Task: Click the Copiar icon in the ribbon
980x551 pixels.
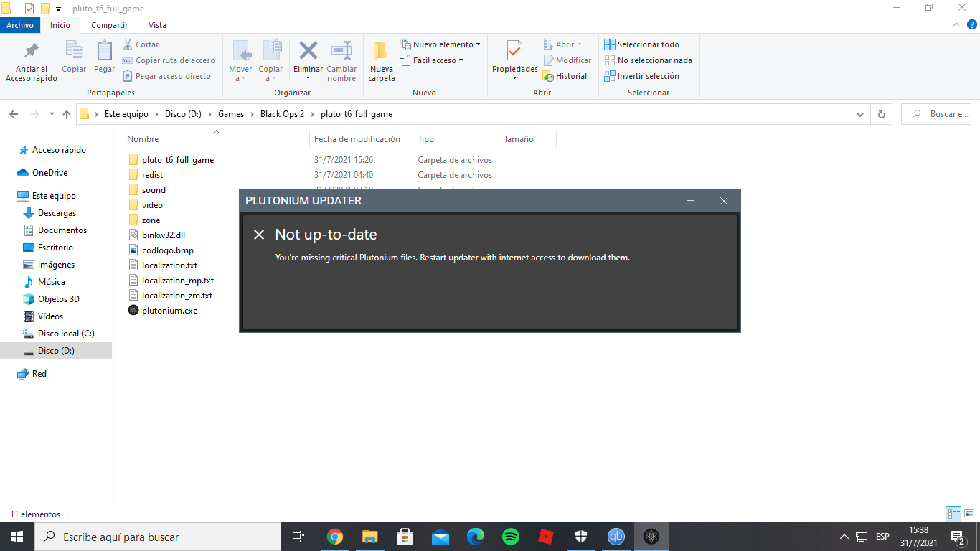Action: click(74, 50)
